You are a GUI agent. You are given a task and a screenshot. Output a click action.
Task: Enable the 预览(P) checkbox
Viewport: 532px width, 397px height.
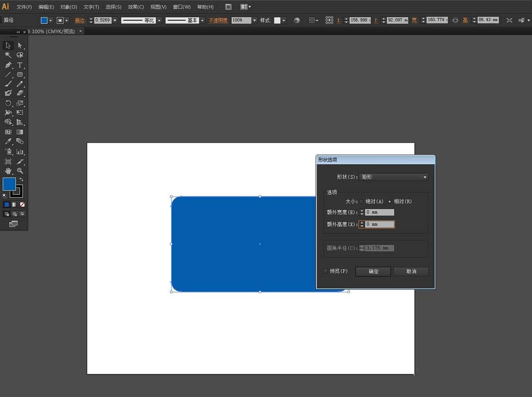(326, 271)
